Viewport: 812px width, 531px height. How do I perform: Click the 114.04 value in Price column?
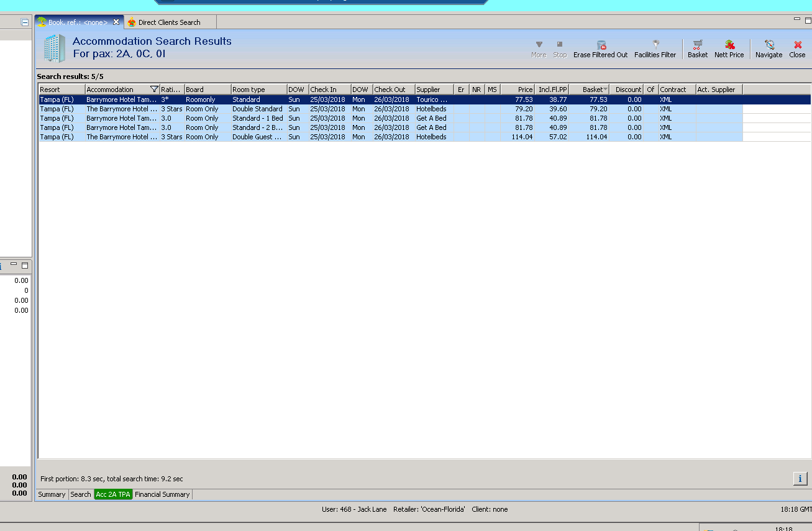click(x=522, y=137)
